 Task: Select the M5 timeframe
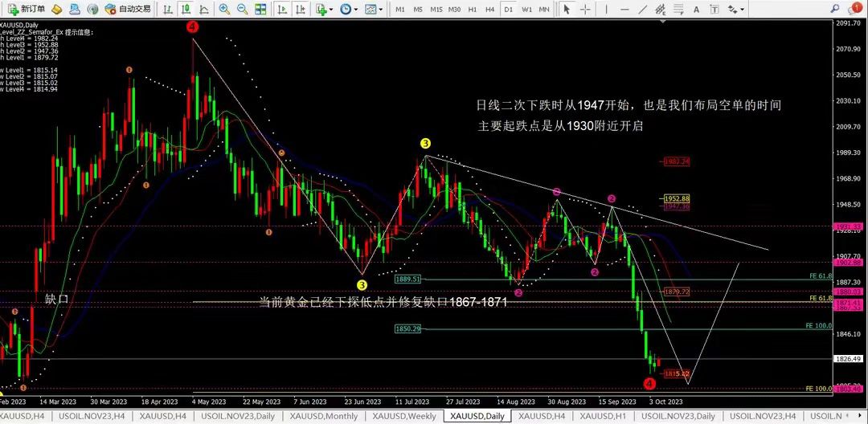coord(418,10)
